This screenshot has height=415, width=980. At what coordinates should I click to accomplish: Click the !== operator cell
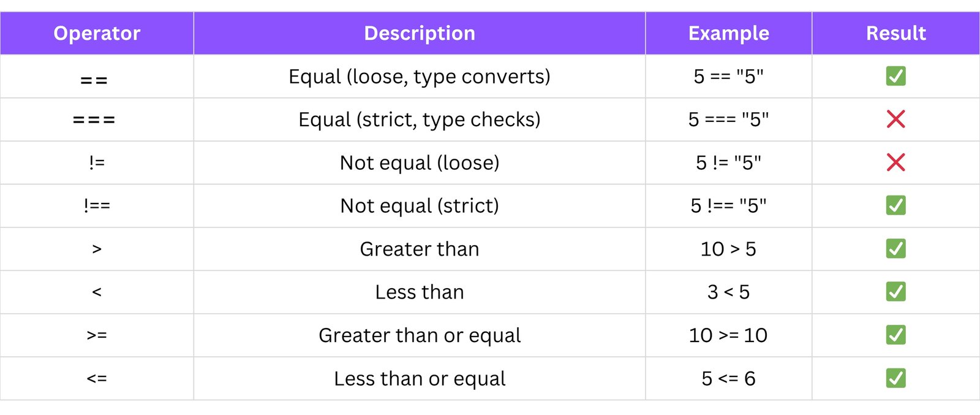[x=97, y=205]
